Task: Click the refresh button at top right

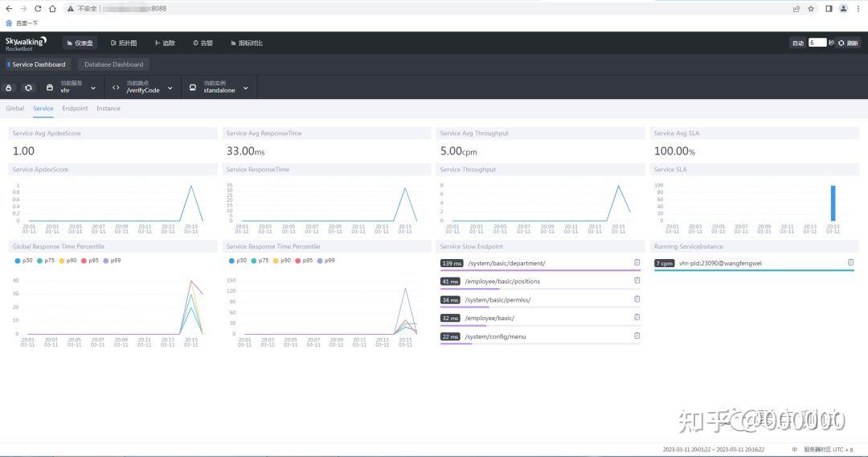Action: click(849, 43)
